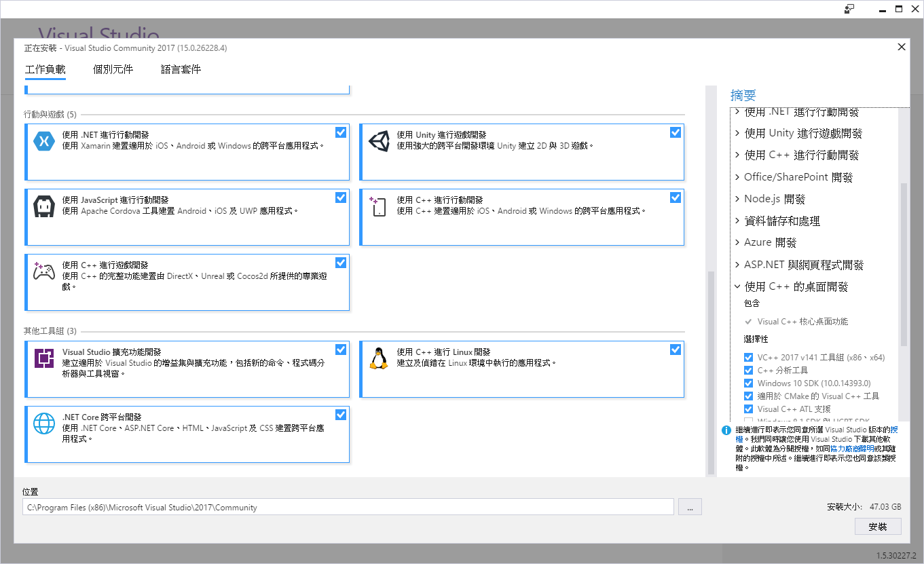Toggle 適用於 CMake 的 Visual C++ 工具 checkbox
924x564 pixels.
pos(748,396)
